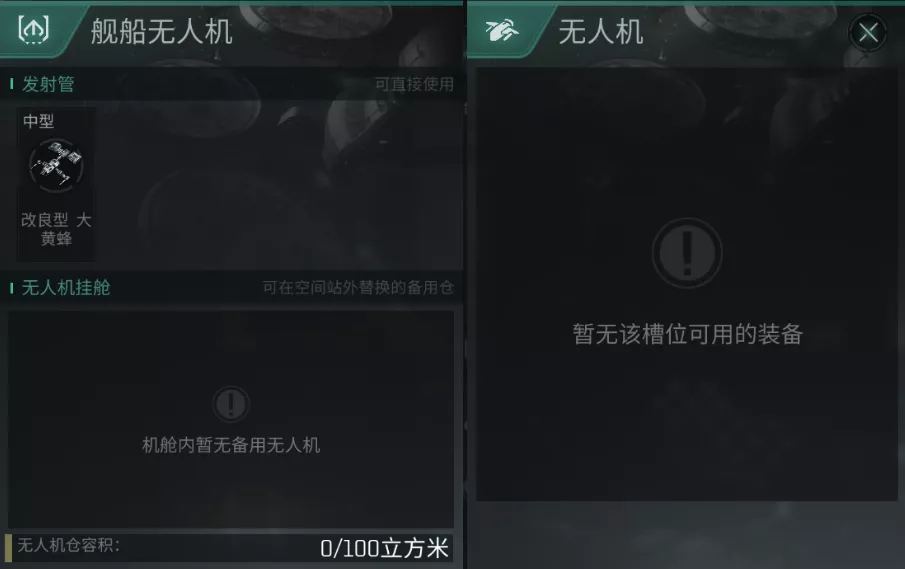Click the 0/100立方米 capacity value

384,548
